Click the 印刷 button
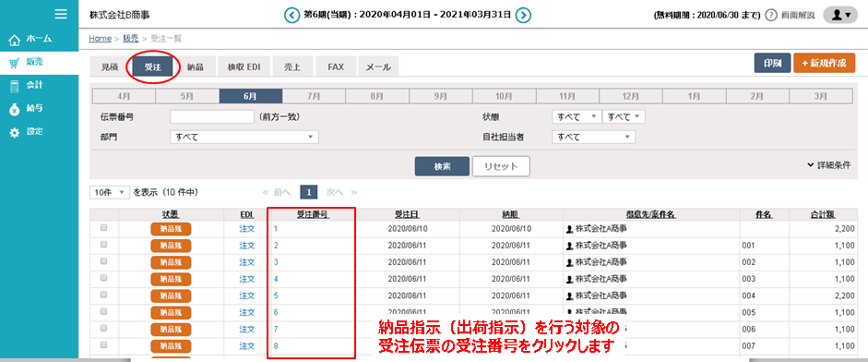The image size is (868, 362). (x=772, y=63)
